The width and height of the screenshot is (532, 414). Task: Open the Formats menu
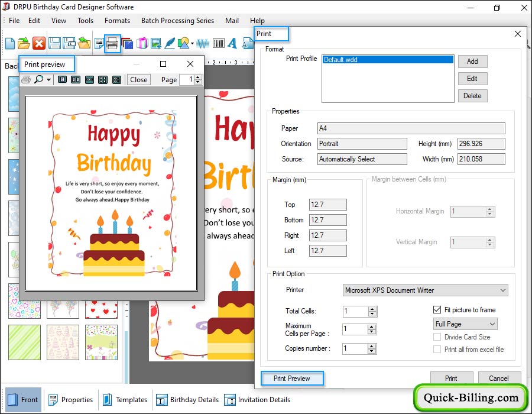(117, 20)
